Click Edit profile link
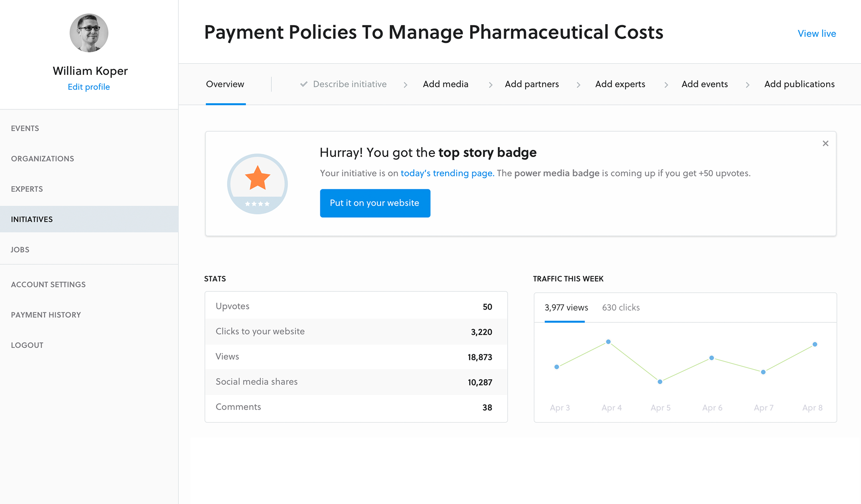 click(89, 87)
